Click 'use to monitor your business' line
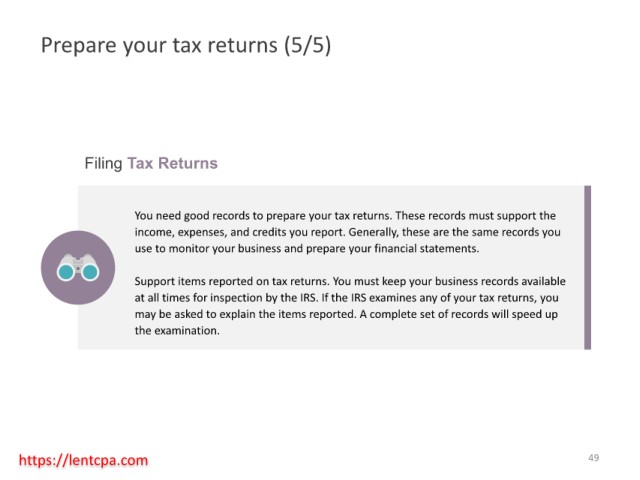The height and width of the screenshot is (480, 640). coord(210,248)
